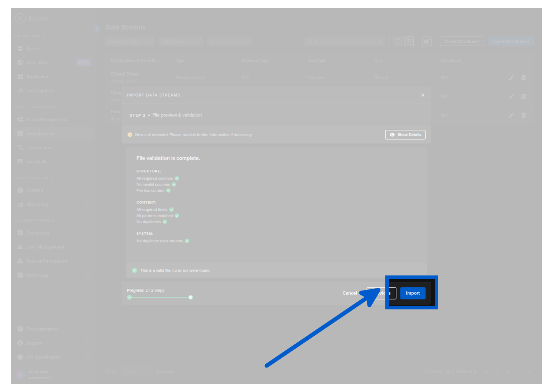Go to Data Explorer in sidebar
Image resolution: width=553 pixels, height=392 pixels.
tap(40, 91)
